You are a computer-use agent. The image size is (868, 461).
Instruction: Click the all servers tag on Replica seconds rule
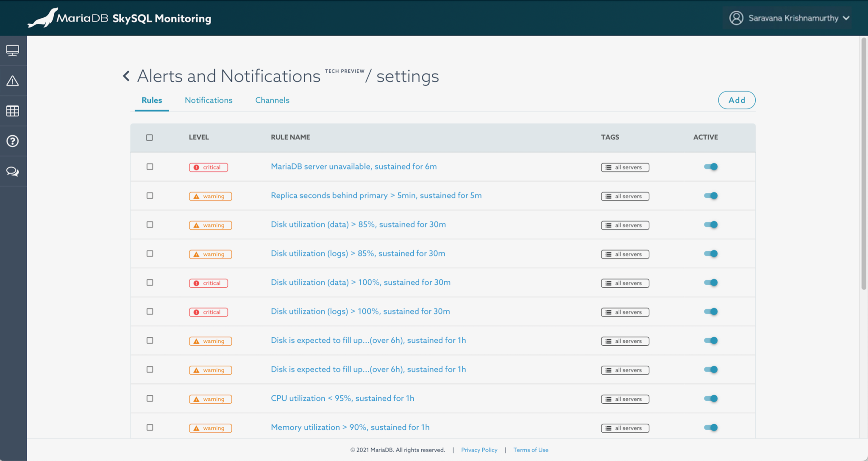coord(625,196)
